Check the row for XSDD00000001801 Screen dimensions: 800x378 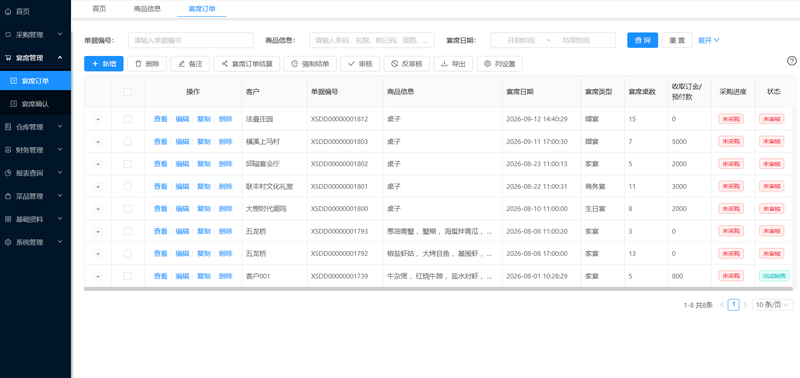click(128, 186)
